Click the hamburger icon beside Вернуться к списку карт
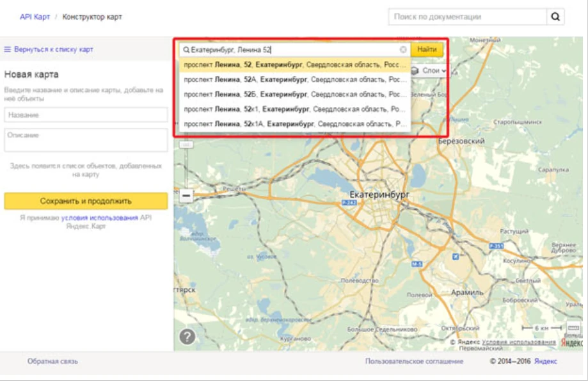The height and width of the screenshot is (384, 588). pos(7,49)
